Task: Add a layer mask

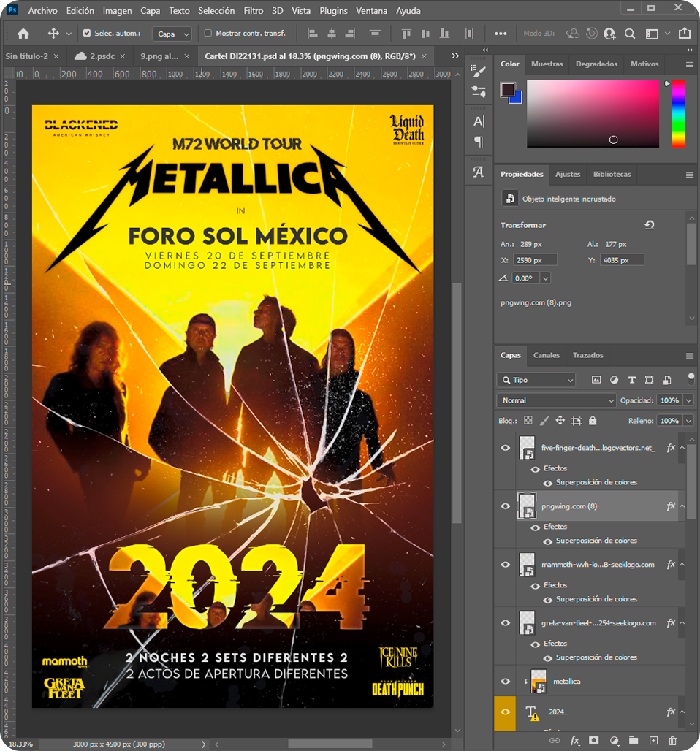Action: click(594, 741)
